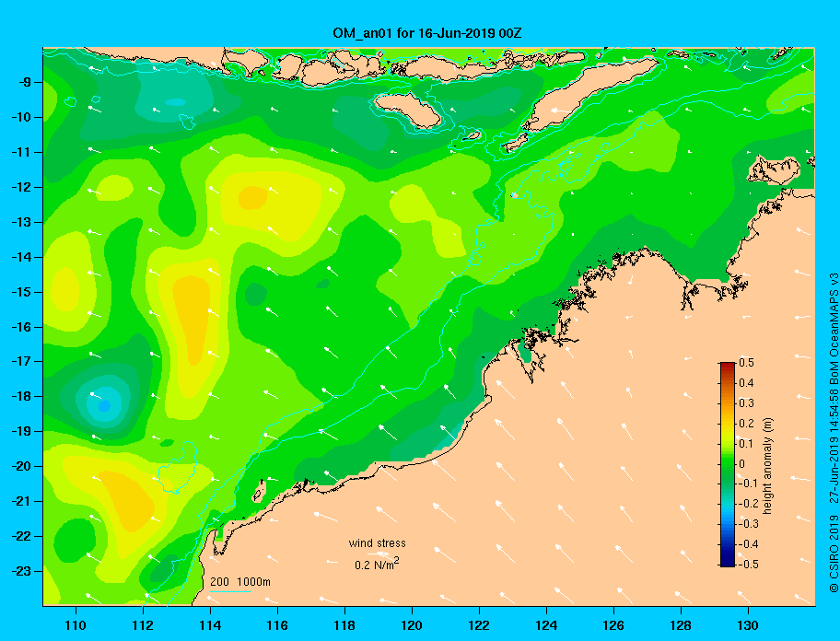The image size is (840, 641).
Task: Click the longitude axis label '118'
Action: click(x=344, y=625)
